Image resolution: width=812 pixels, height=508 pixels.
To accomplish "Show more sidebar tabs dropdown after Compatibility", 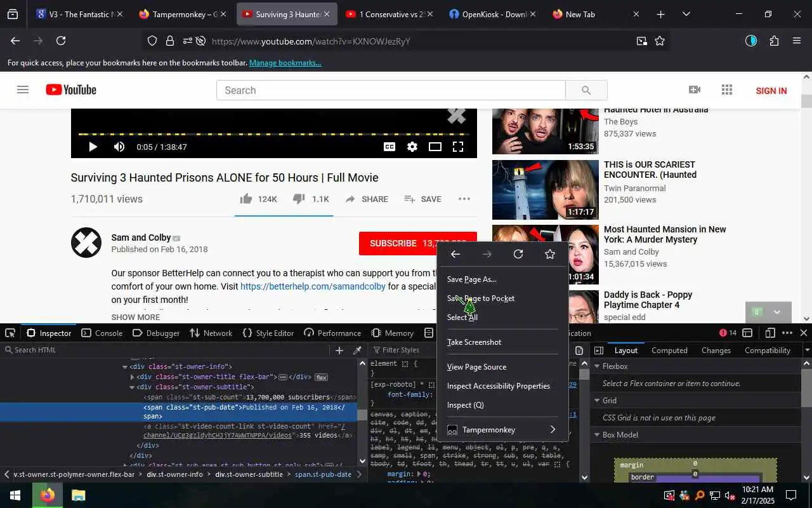I will coord(807,351).
